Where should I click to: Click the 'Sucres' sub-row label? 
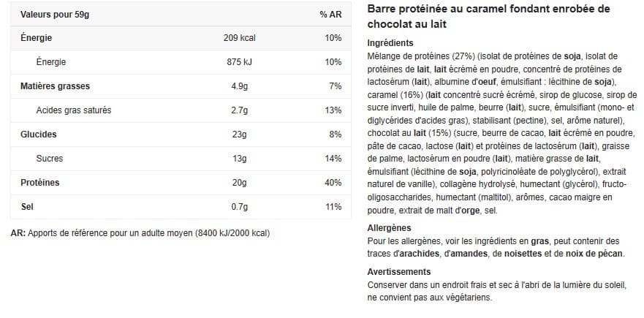point(49,158)
